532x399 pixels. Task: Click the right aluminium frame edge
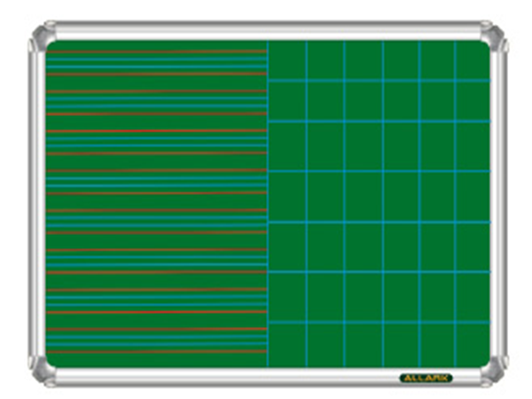(499, 204)
